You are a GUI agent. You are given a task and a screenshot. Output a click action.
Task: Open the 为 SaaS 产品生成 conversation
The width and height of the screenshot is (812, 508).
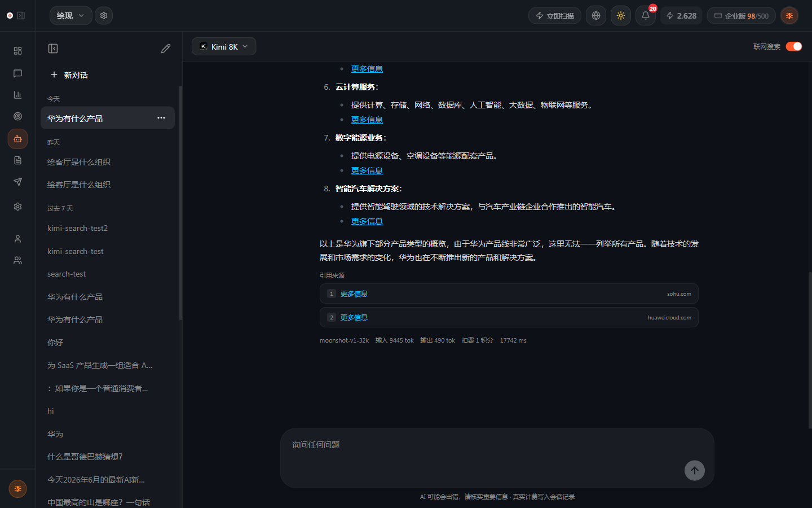(108, 365)
